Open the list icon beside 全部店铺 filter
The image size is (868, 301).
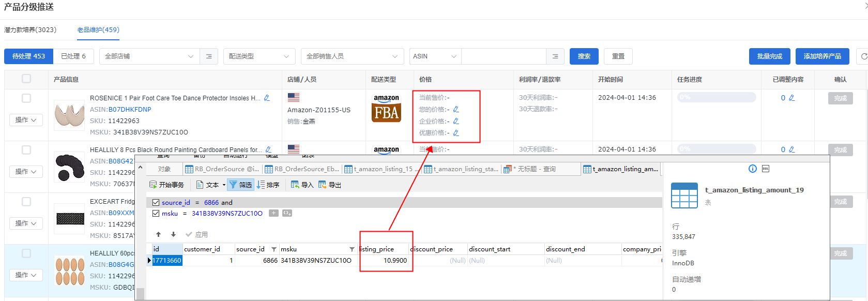(x=209, y=56)
